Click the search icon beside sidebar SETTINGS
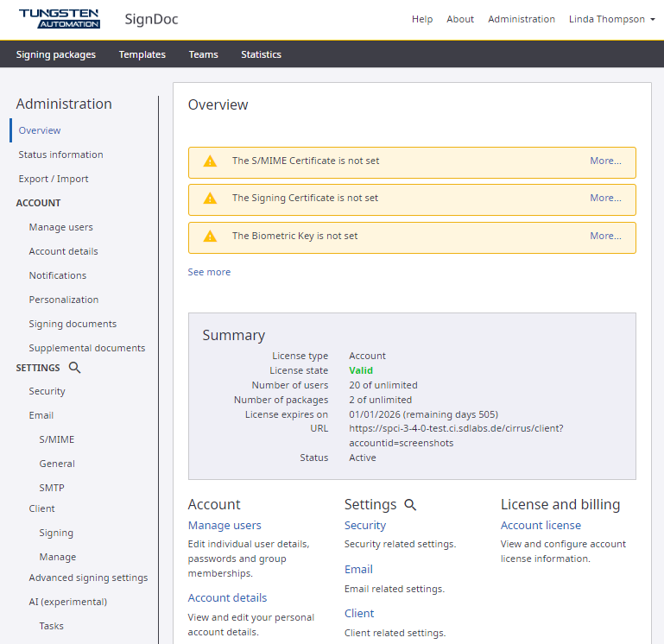The width and height of the screenshot is (664, 644). click(75, 368)
